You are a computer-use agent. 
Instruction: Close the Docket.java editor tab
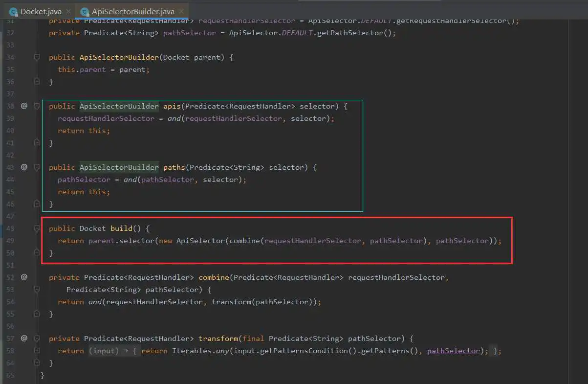68,11
